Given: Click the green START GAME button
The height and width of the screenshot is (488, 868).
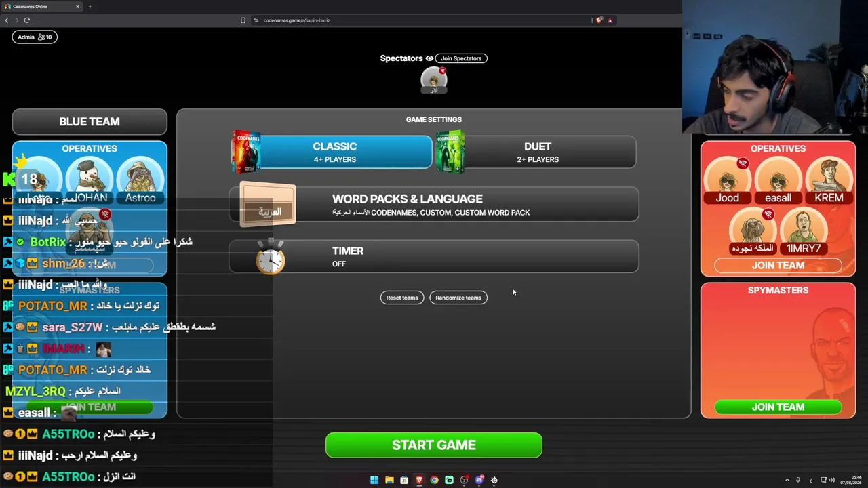Looking at the screenshot, I should coord(434,445).
